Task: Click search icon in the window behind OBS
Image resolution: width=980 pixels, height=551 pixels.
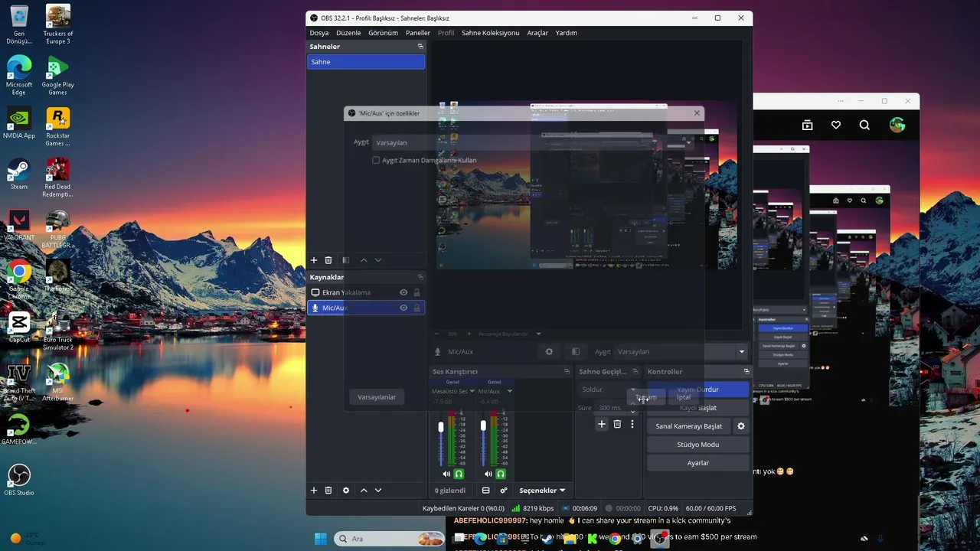Action: coord(864,126)
